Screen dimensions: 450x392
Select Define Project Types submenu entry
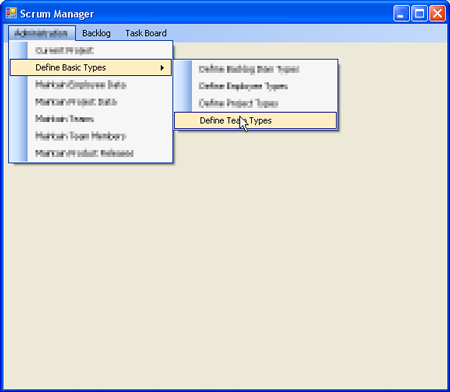[x=256, y=103]
